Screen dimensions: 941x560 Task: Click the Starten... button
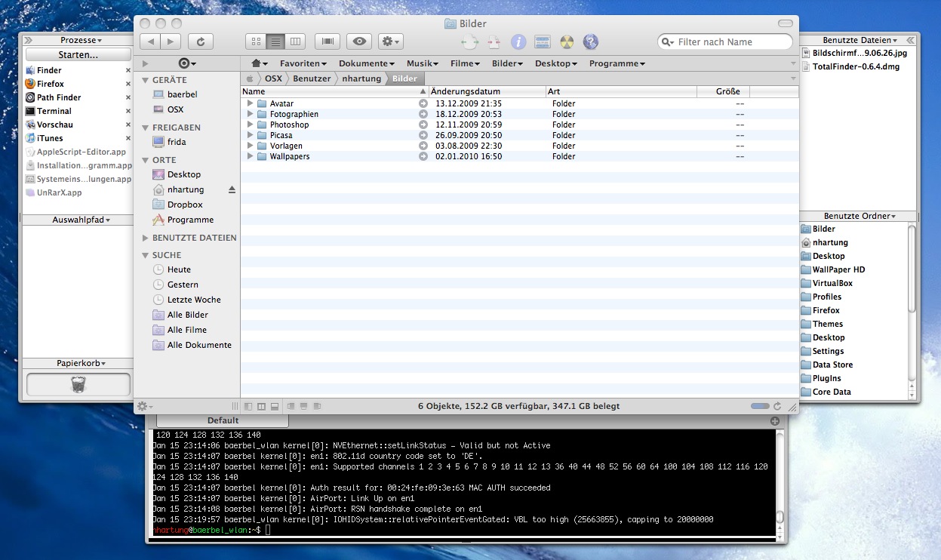click(78, 55)
